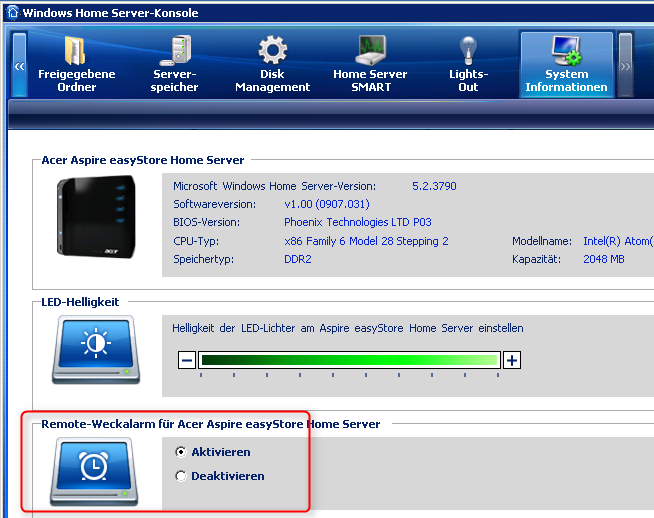Decrease LED brightness with minus button

[x=187, y=360]
